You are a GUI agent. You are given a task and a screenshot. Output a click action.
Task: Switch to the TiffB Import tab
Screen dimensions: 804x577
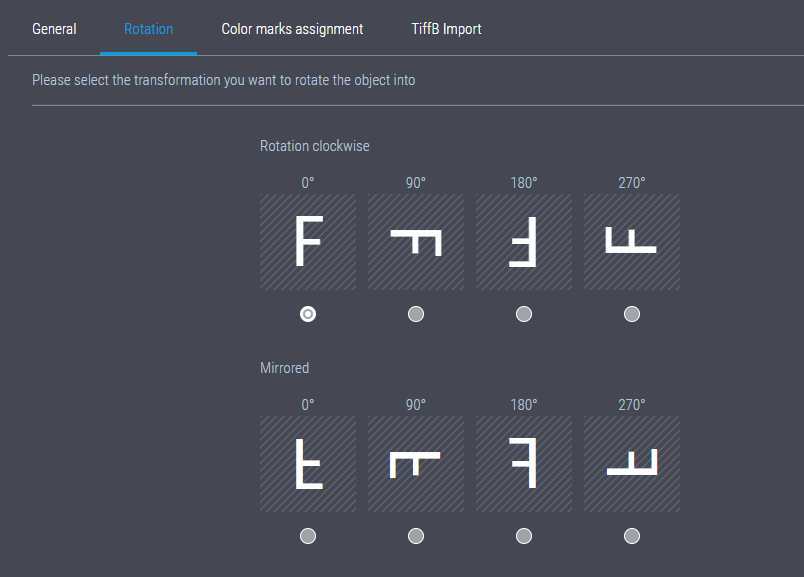446,28
